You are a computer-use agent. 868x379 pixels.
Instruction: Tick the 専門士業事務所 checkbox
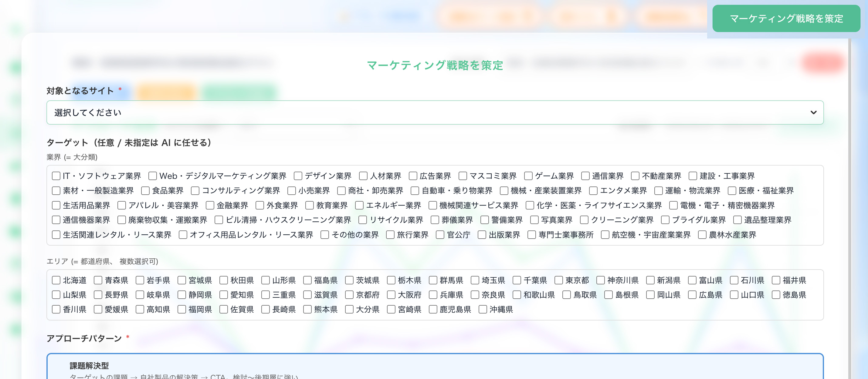[x=532, y=235]
